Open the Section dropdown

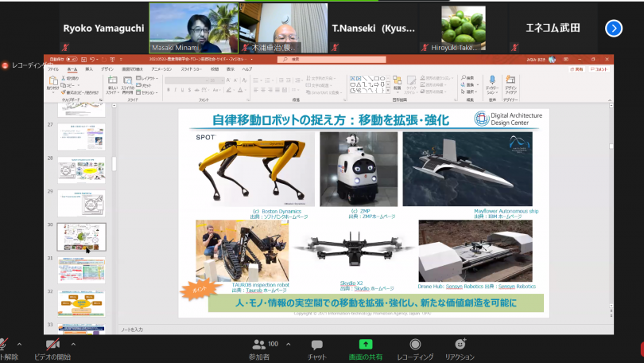click(146, 92)
